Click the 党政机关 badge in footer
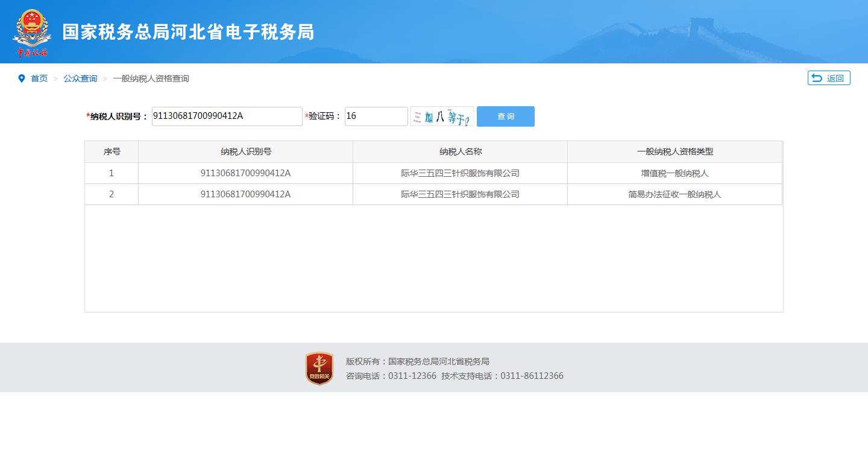The width and height of the screenshot is (868, 467). tap(319, 369)
